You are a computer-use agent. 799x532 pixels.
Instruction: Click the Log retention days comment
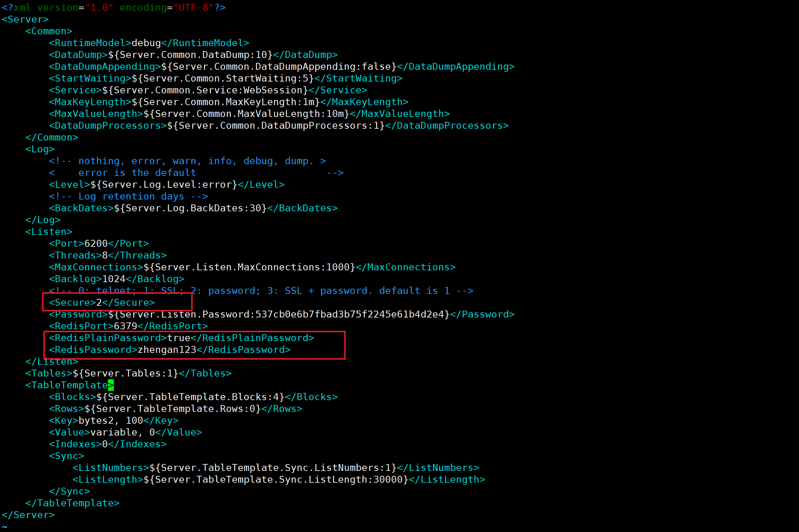128,196
